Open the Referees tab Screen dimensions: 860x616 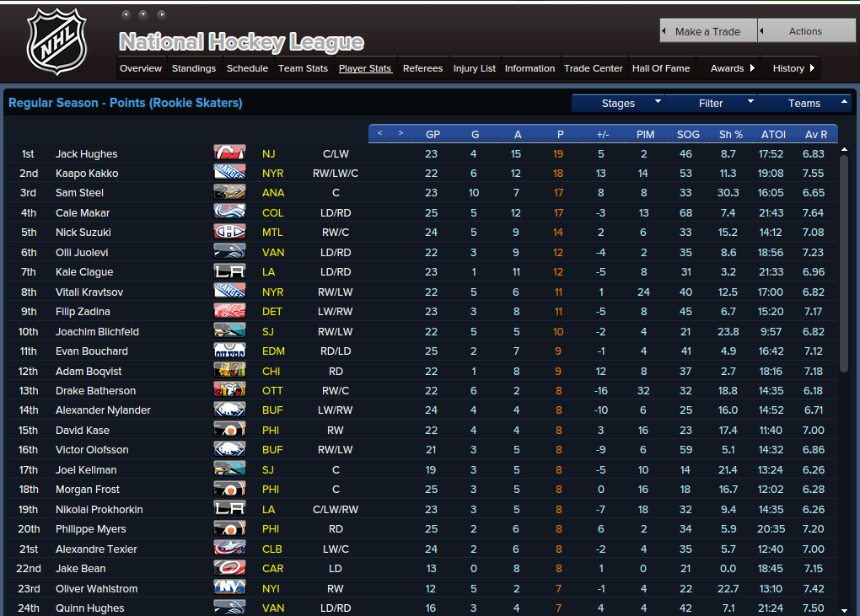(x=423, y=68)
